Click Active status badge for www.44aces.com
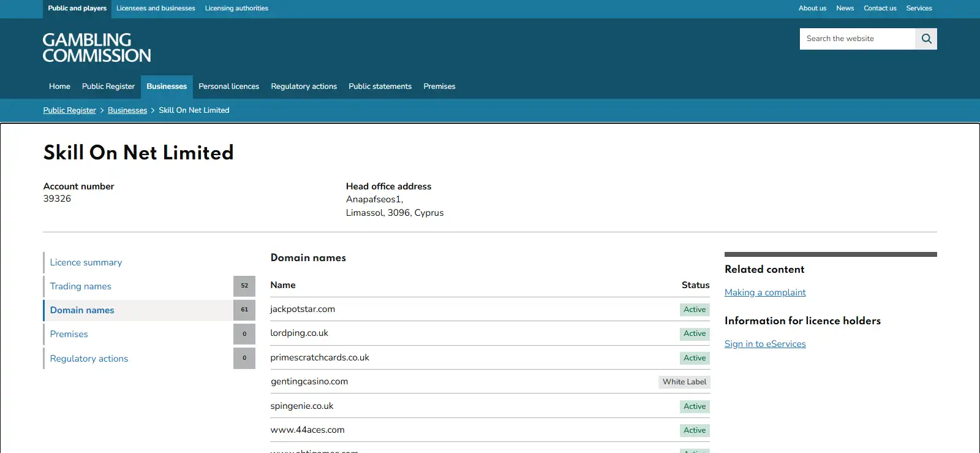Viewport: 980px width, 453px height. [x=695, y=430]
